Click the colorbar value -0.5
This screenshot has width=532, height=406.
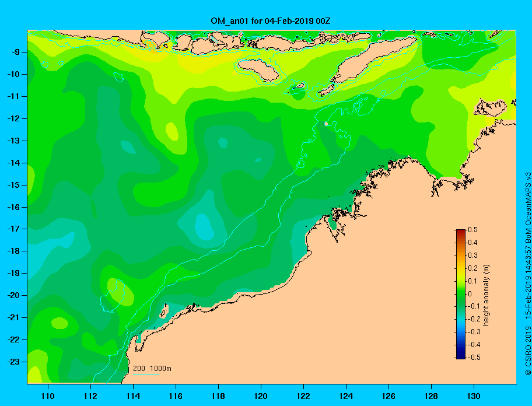[x=474, y=358]
